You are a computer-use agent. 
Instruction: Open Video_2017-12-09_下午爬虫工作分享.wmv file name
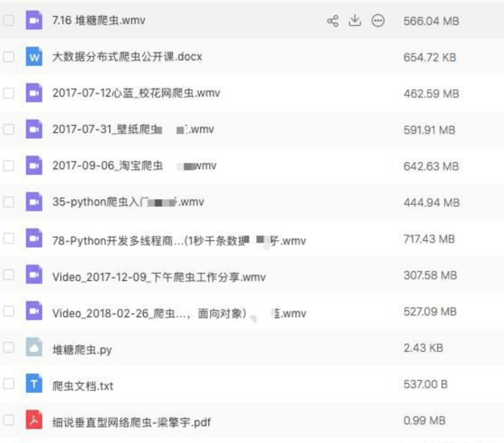159,277
